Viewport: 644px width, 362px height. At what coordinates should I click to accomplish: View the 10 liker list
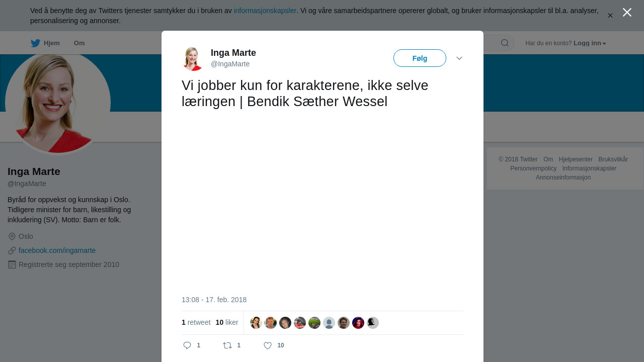[x=227, y=322]
